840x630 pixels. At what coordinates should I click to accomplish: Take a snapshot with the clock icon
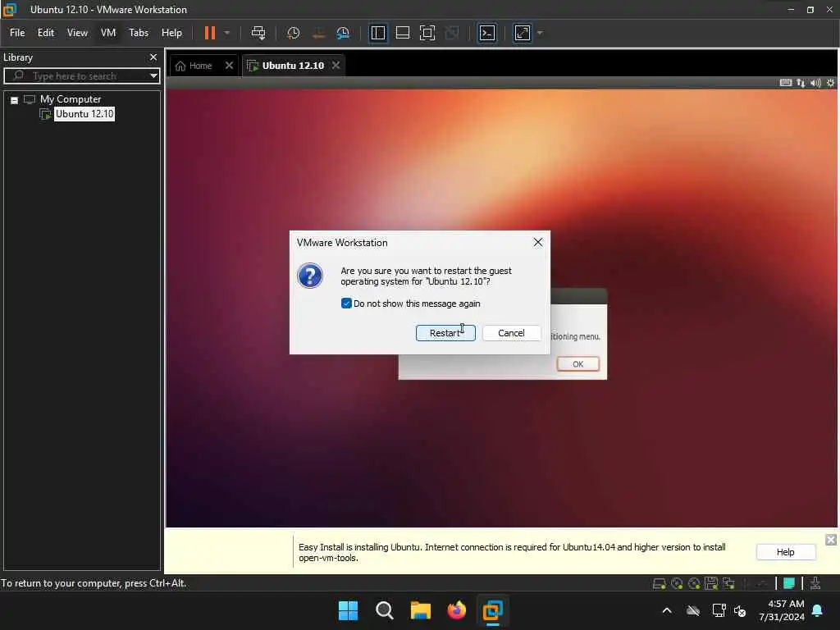(293, 33)
